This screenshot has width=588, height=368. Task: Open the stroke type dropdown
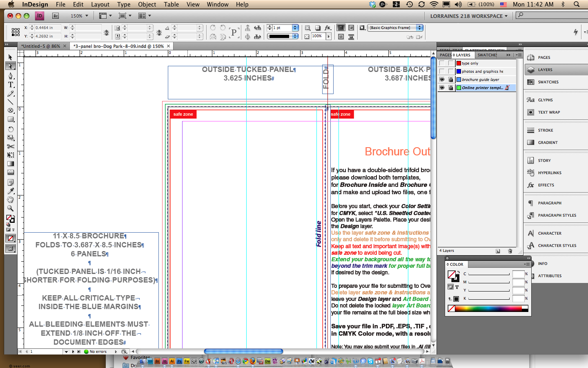click(x=295, y=36)
